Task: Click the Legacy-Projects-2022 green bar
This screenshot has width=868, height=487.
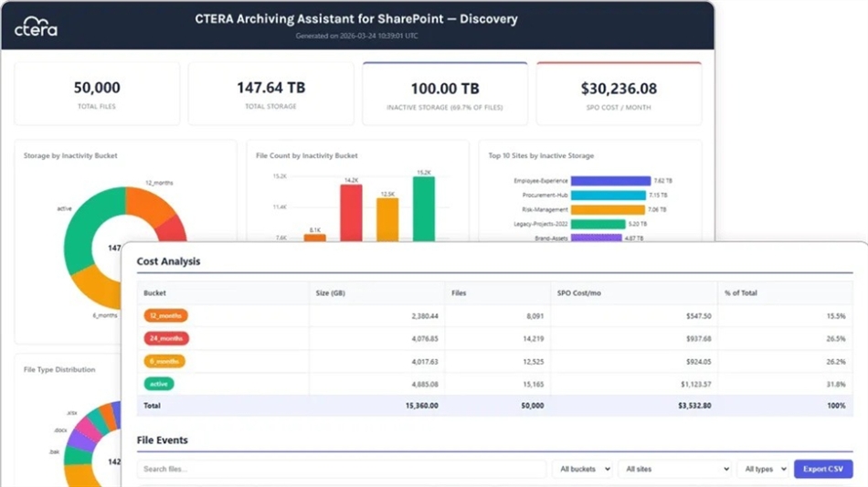Action: coord(598,224)
